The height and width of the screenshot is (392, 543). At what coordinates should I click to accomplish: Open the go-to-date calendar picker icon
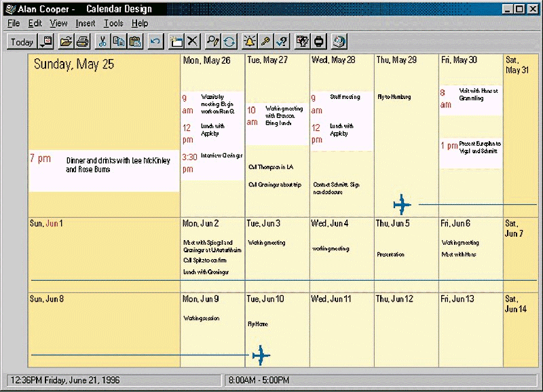[46, 42]
